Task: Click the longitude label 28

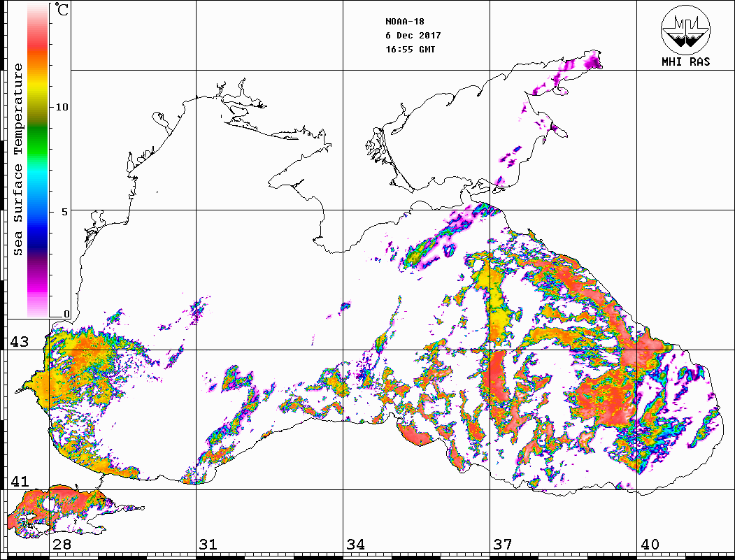Action: click(62, 545)
